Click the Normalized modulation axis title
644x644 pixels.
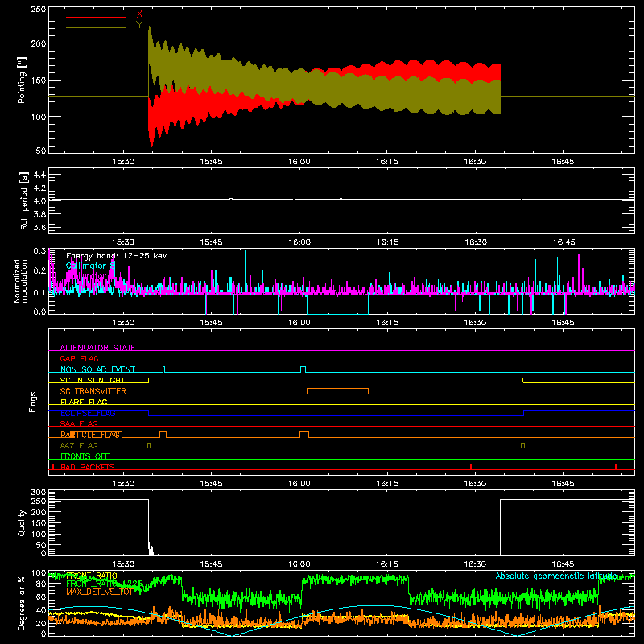(21, 281)
